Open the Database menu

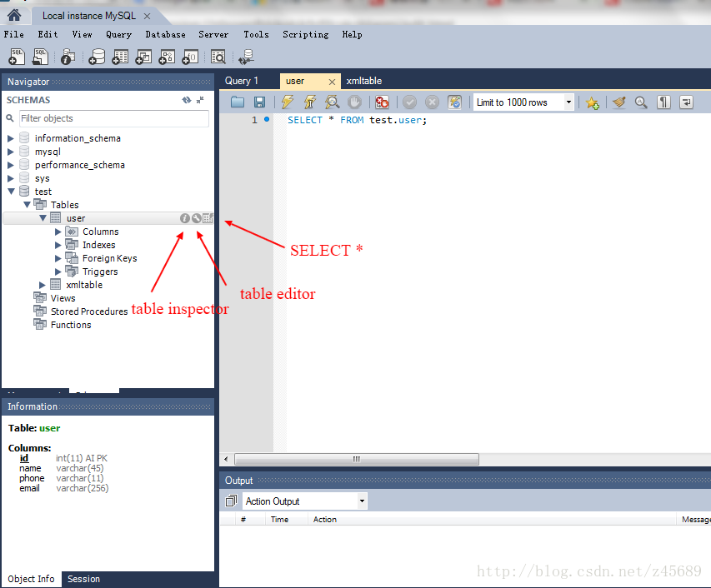[166, 34]
